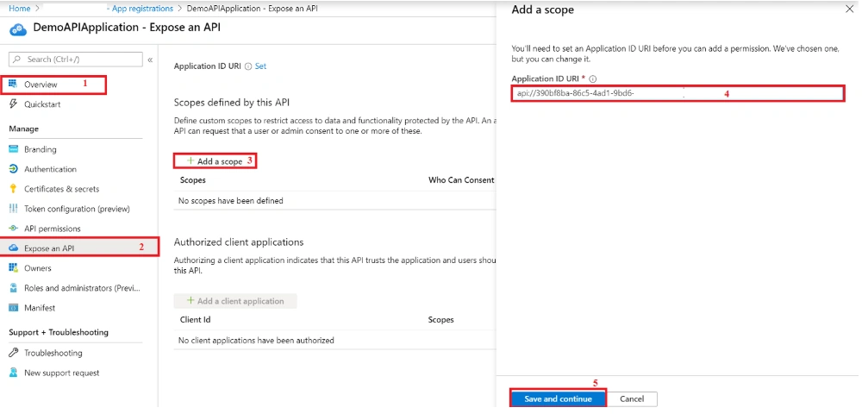Click 'No scopes have been defined' row
This screenshot has width=868, height=414.
tap(335, 201)
